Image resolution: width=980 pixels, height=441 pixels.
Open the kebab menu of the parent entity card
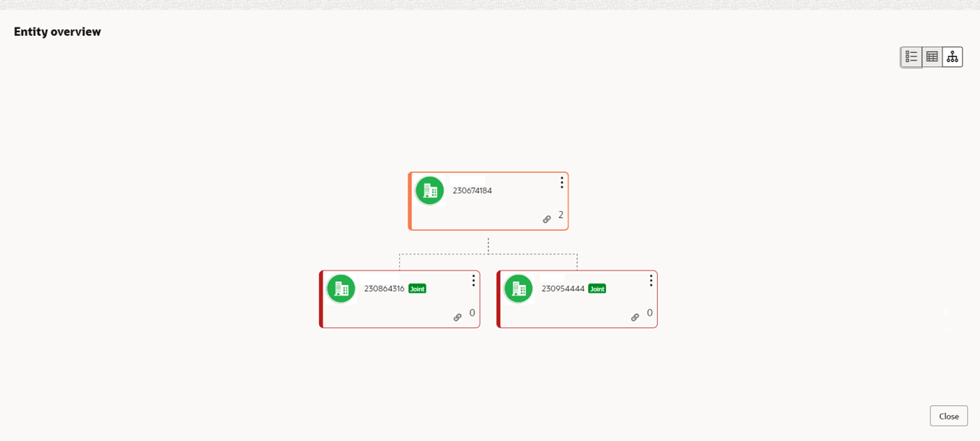coord(562,182)
